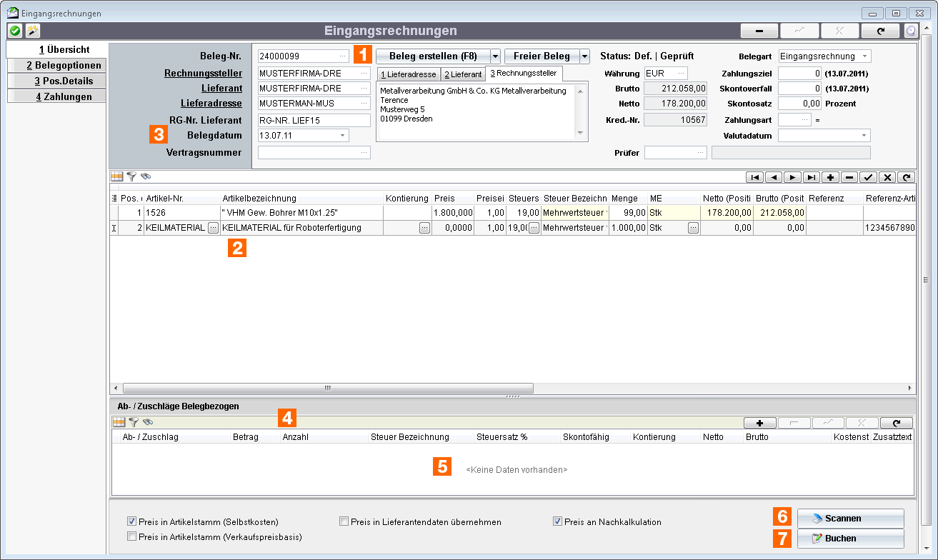This screenshot has height=560, width=938.
Task: Click the Freier Beleg button
Action: click(542, 56)
